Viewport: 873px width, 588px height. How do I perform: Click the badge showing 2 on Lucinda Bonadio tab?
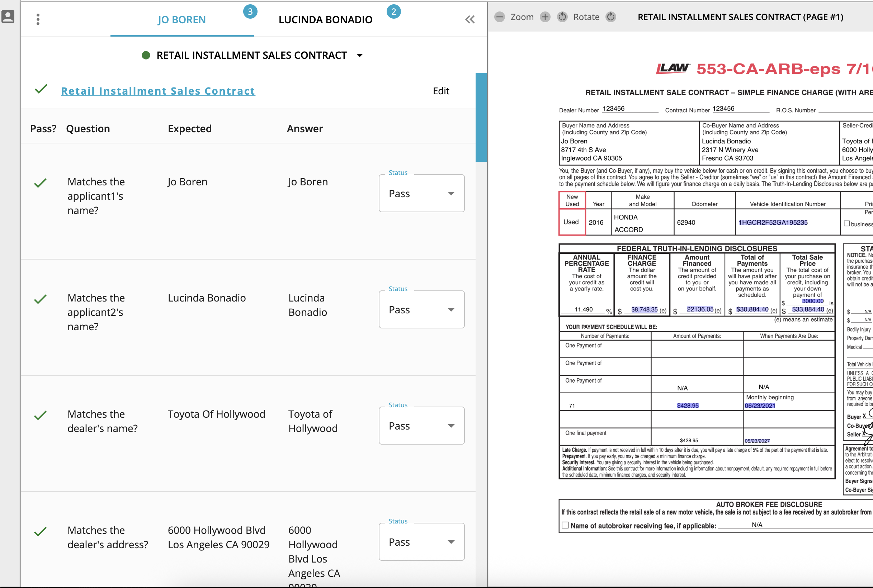[393, 11]
